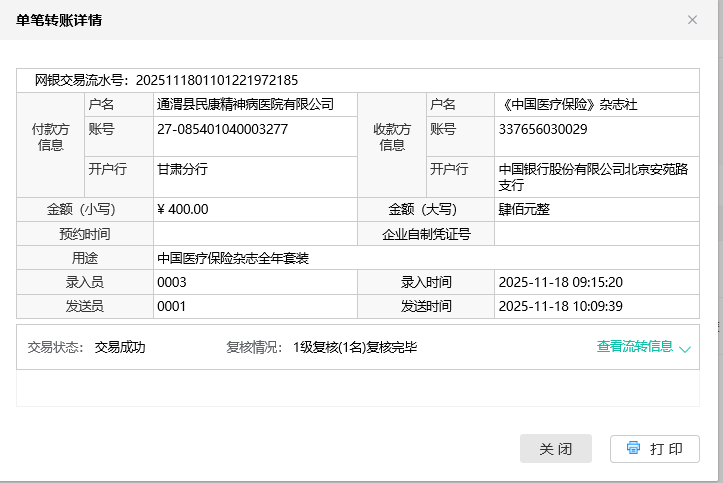
Task: Click the empty 企业自制凭证号 value cell
Action: coord(596,234)
